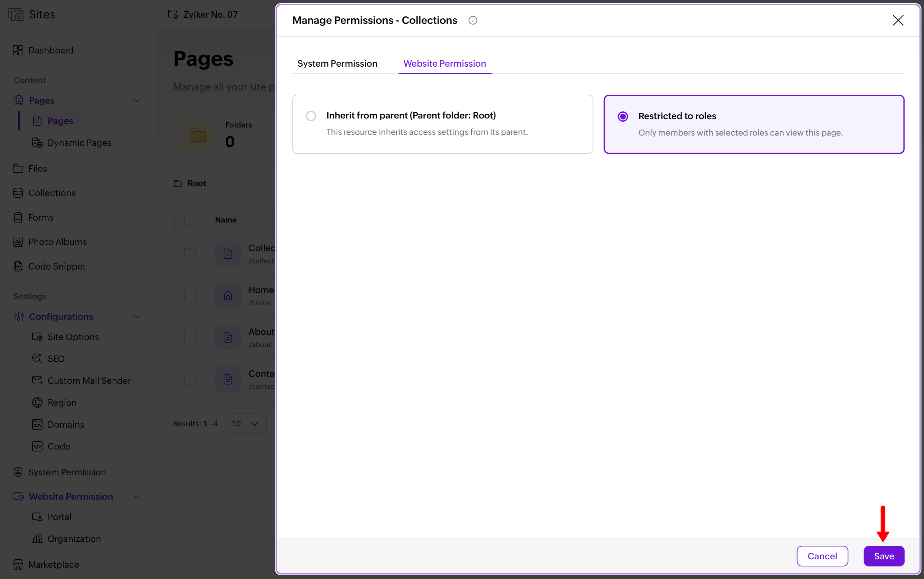Click the Zylker No. 07 site icon
The image size is (924, 579).
(173, 14)
